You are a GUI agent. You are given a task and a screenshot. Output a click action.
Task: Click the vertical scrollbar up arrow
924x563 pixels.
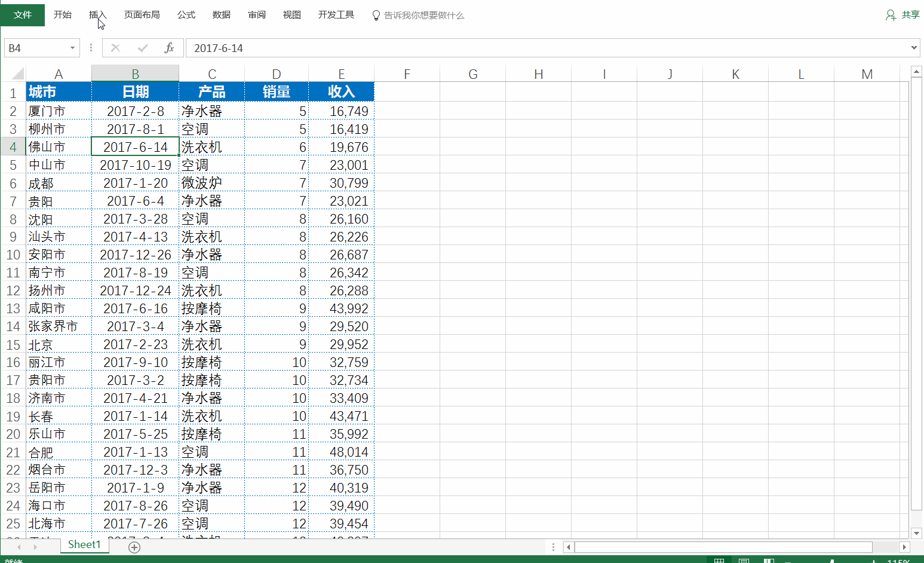coord(917,72)
